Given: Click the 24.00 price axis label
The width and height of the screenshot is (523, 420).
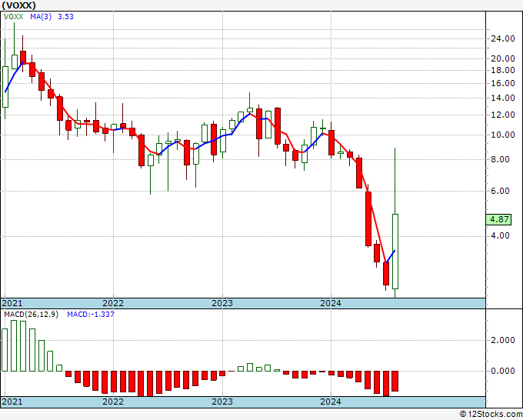Looking at the screenshot, I should coord(503,38).
